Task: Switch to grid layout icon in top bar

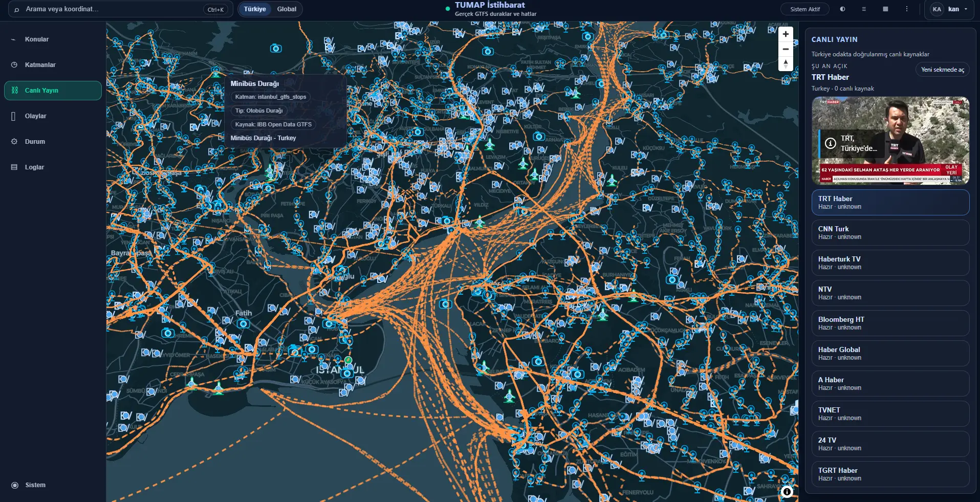Action: pyautogui.click(x=885, y=9)
